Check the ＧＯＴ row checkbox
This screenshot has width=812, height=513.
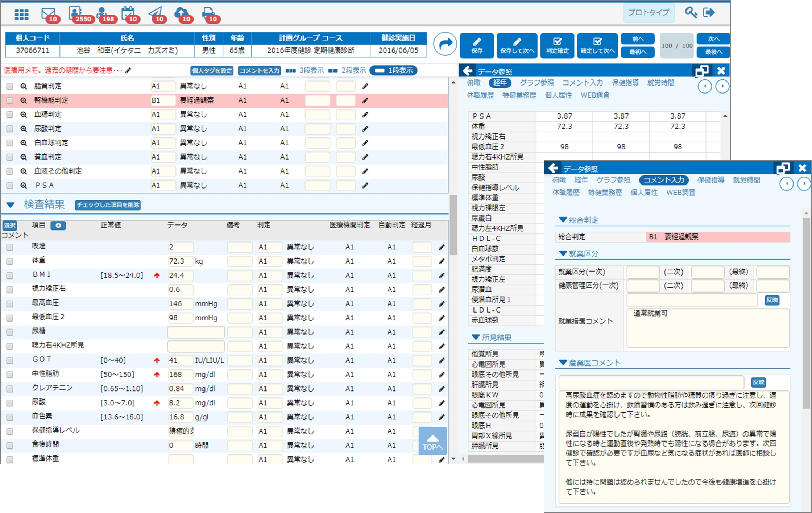[10, 360]
